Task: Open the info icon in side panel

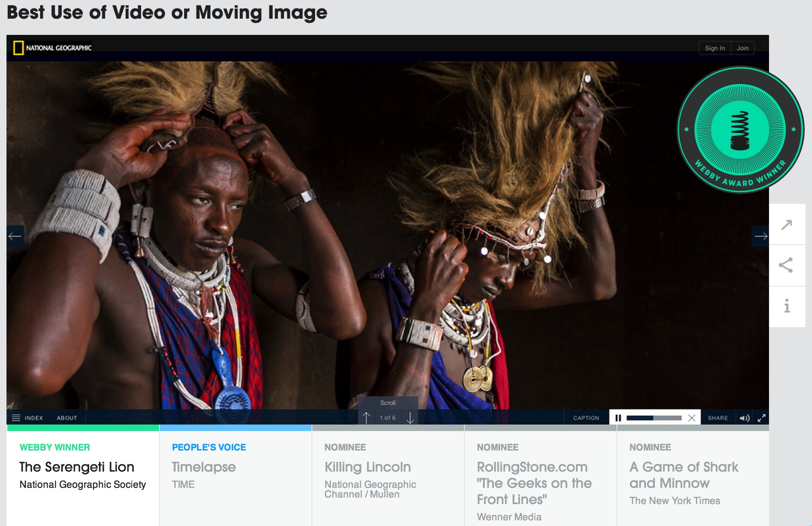Action: point(787,306)
